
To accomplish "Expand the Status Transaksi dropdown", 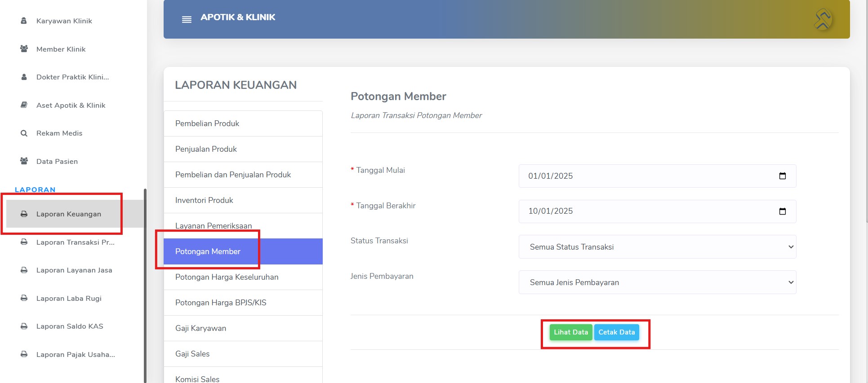I will point(657,247).
